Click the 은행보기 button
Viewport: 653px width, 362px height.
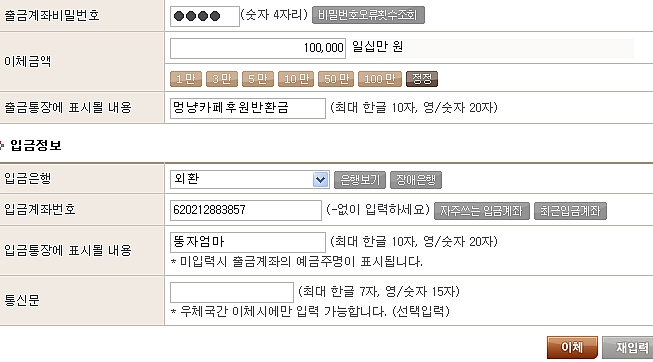click(x=360, y=180)
